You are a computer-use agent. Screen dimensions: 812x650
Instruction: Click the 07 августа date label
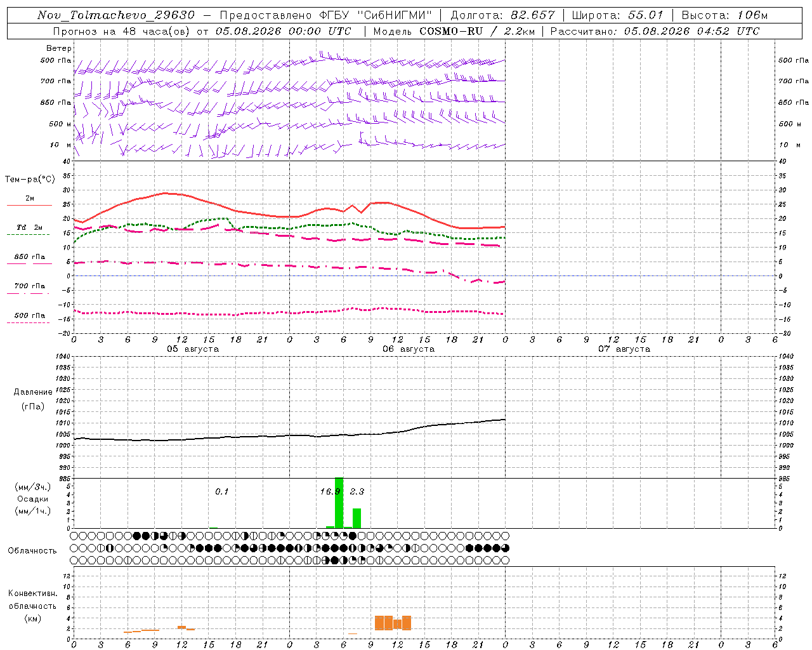pyautogui.click(x=624, y=349)
